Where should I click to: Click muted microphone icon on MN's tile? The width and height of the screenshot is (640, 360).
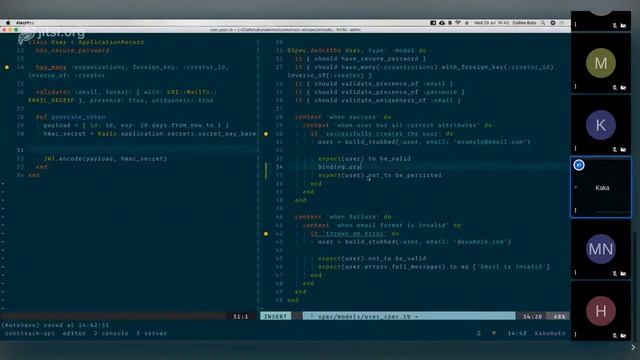tap(615, 273)
